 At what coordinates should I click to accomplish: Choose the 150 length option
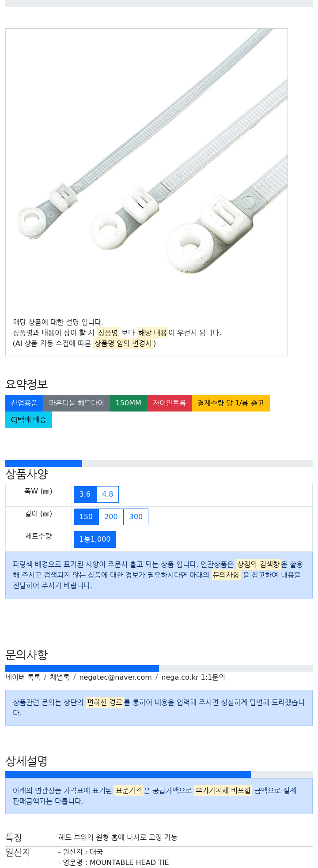pos(86,517)
